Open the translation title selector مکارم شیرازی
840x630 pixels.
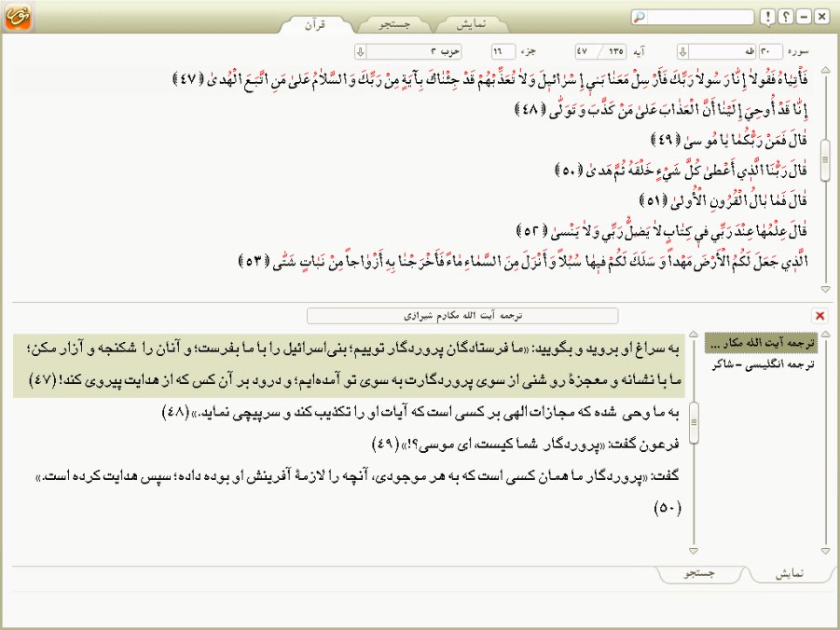[462, 316]
